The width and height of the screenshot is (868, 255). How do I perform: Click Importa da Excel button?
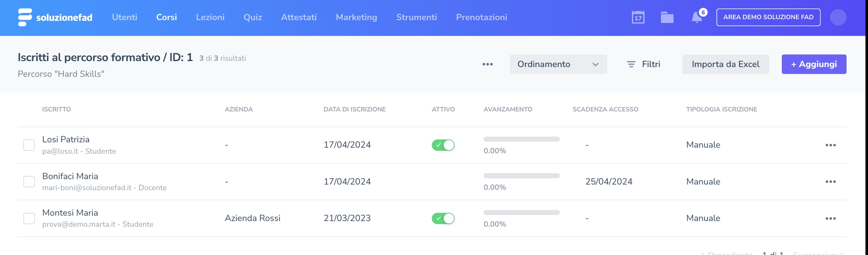click(725, 64)
